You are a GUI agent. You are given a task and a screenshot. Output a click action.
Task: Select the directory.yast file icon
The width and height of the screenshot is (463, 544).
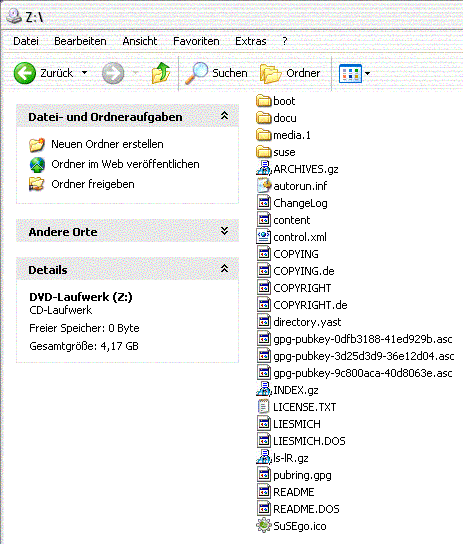[264, 321]
